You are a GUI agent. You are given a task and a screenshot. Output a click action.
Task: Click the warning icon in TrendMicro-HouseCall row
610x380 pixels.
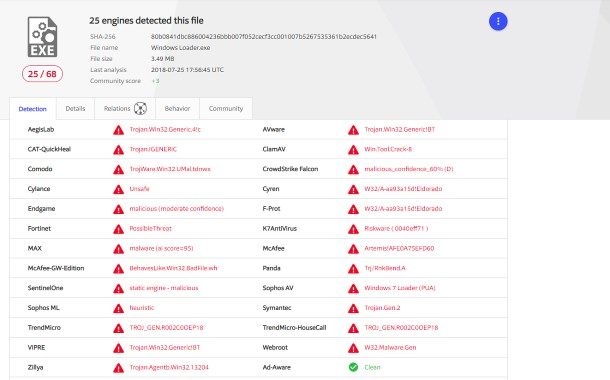point(353,328)
